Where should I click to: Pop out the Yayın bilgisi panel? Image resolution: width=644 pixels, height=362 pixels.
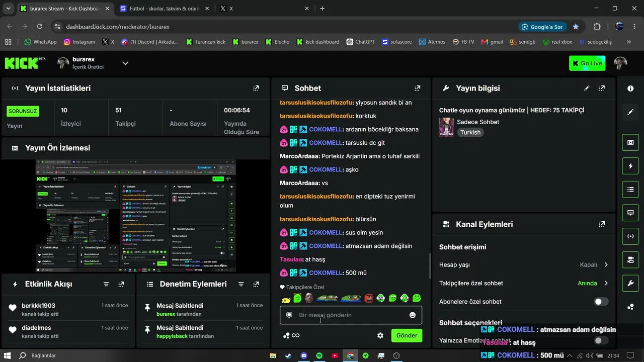pyautogui.click(x=602, y=88)
